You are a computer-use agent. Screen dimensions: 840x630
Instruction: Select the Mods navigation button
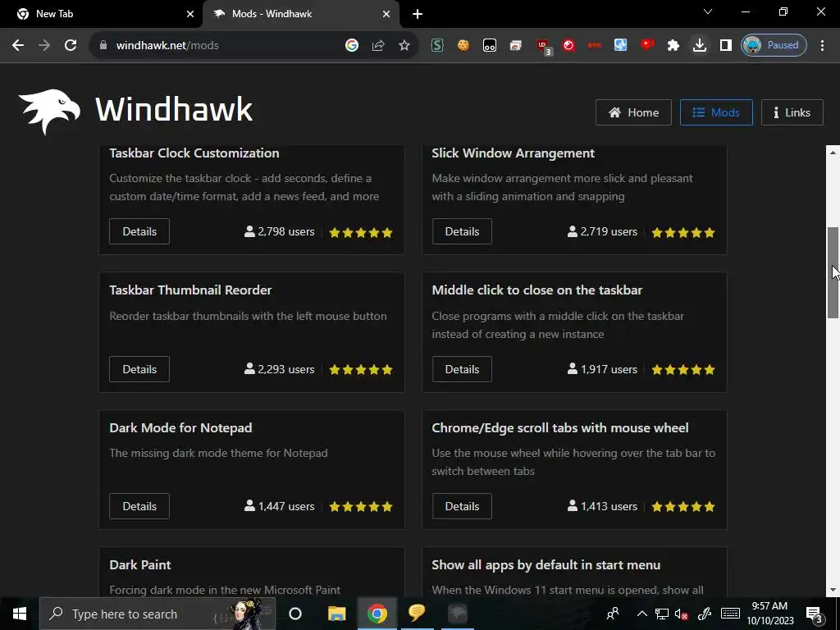pos(716,112)
